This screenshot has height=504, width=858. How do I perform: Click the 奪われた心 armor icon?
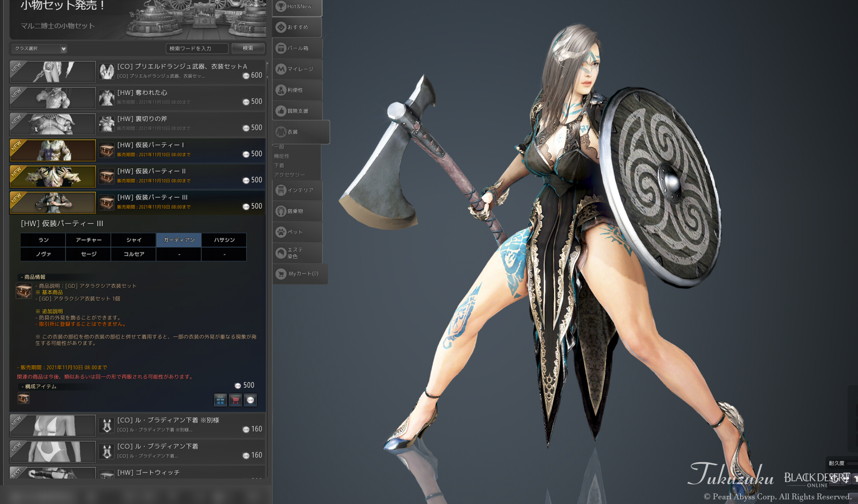(x=107, y=98)
